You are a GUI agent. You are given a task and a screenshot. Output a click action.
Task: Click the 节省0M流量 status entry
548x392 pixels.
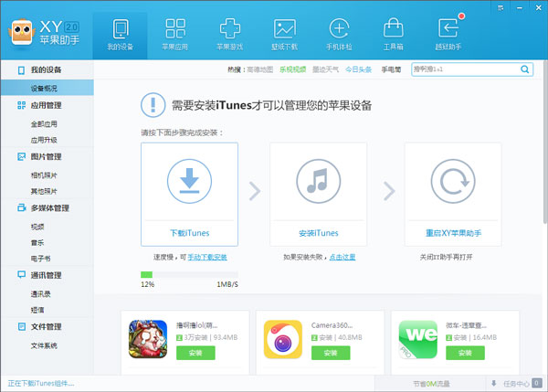(x=431, y=384)
